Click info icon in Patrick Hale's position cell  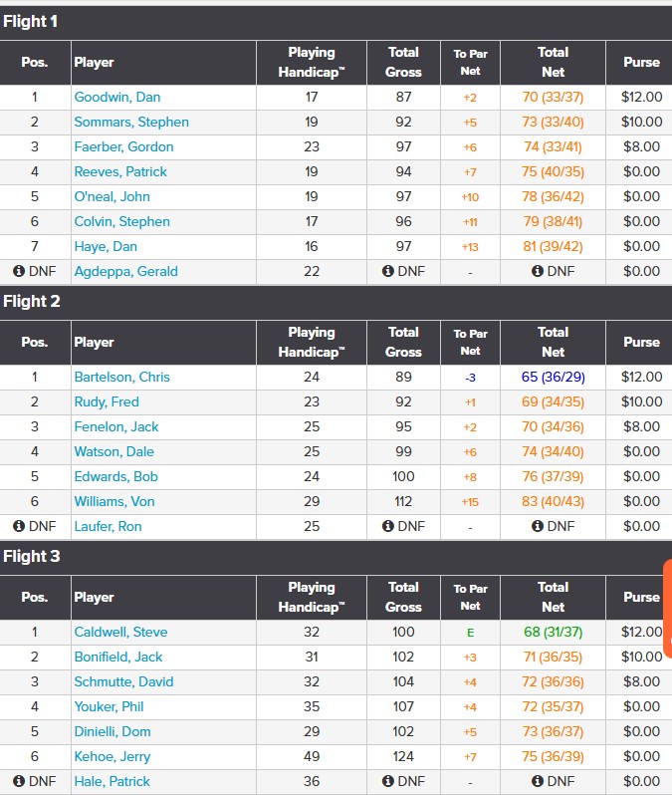tap(19, 781)
